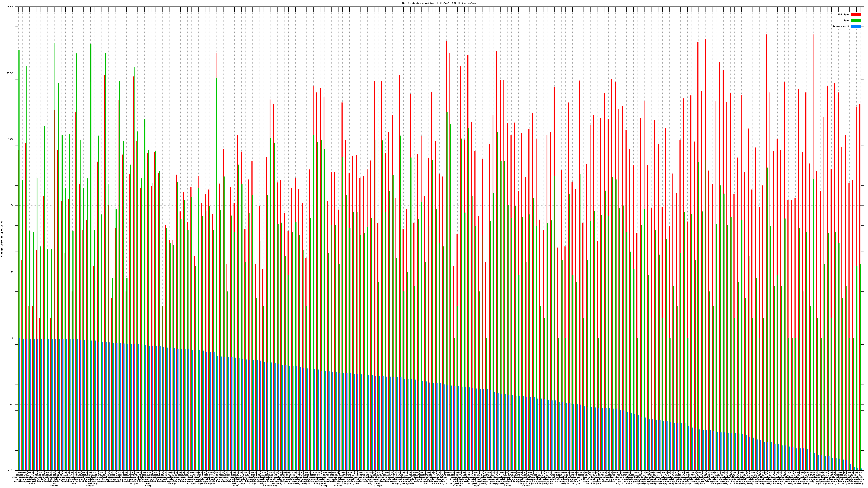Click the 10000 y-axis label

[x=11, y=73]
